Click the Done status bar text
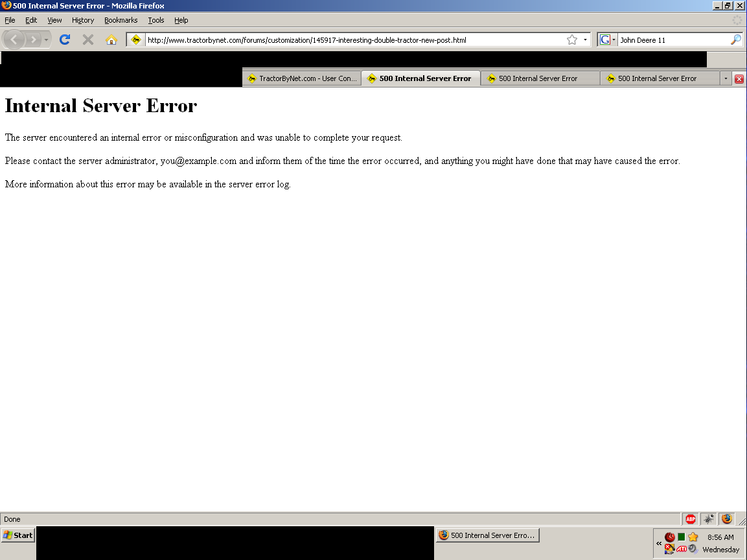 (x=12, y=519)
